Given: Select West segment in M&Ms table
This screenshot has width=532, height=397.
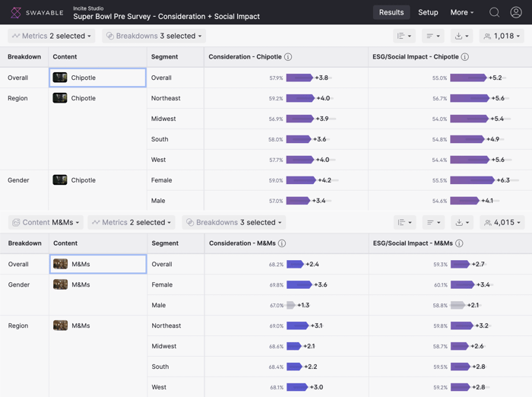Looking at the screenshot, I should click(x=159, y=387).
